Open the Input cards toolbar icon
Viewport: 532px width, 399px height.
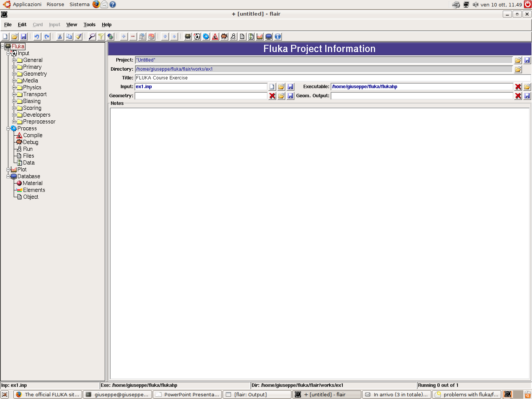click(197, 36)
